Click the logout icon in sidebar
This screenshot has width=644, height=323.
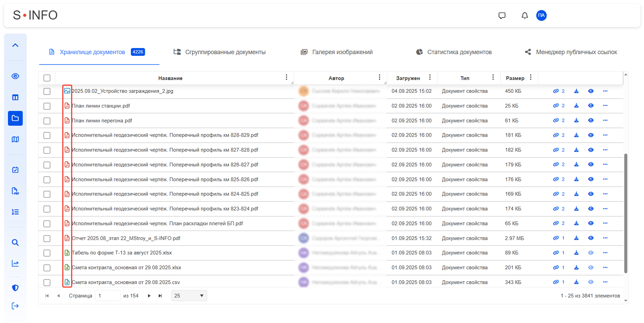(x=15, y=306)
